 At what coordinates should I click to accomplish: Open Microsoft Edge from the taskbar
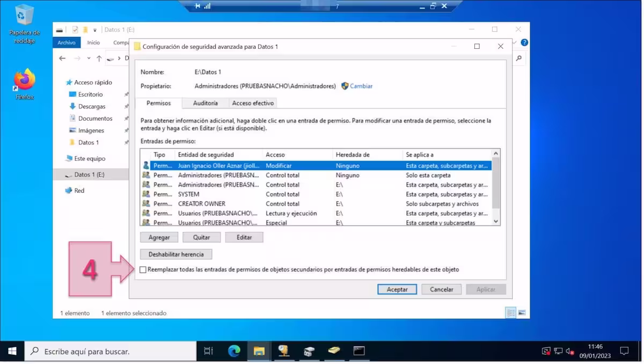234,351
